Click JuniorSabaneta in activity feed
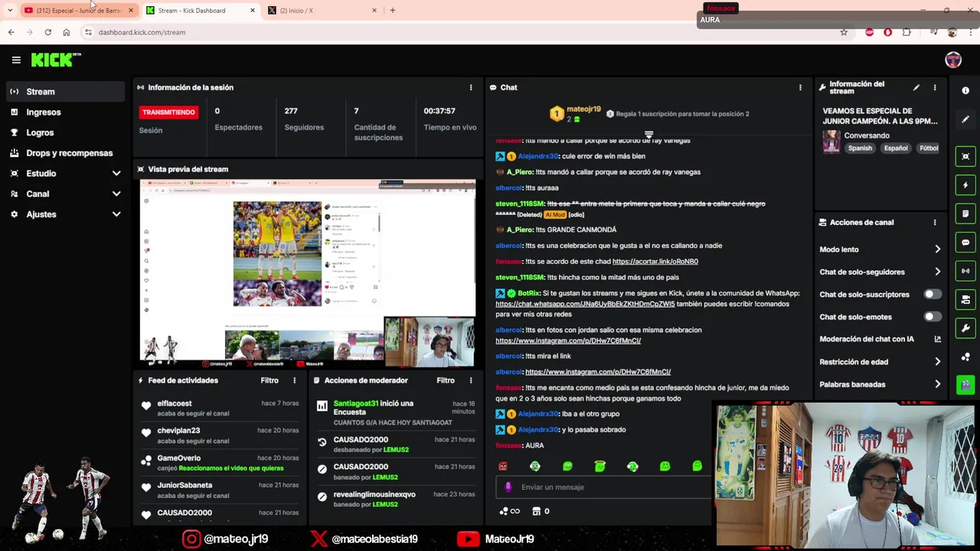Viewport: 980px width, 551px height. tap(185, 485)
